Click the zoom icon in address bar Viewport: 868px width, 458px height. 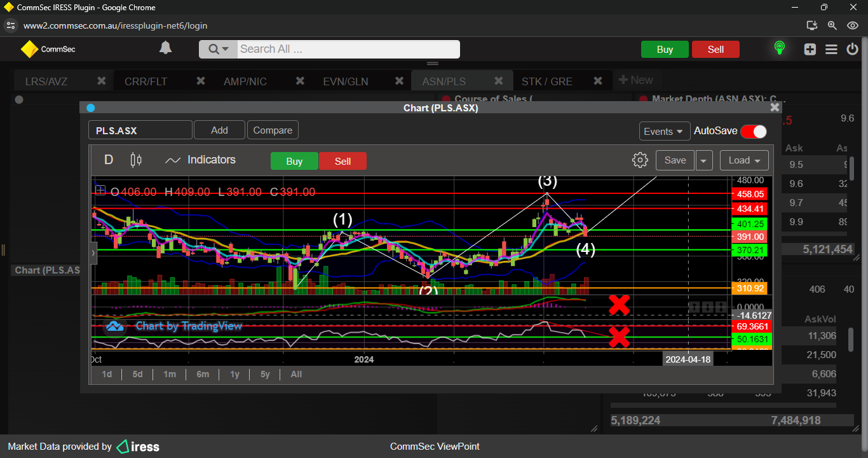832,25
